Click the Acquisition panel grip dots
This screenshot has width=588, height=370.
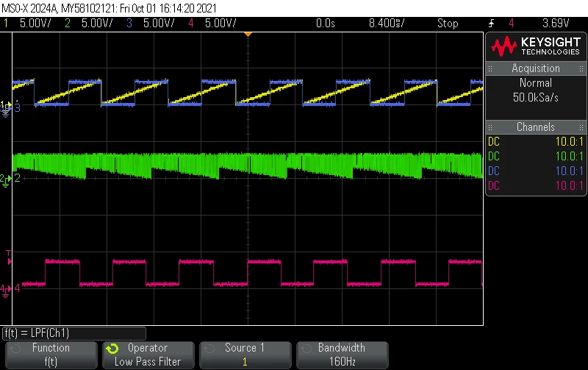tap(490, 68)
